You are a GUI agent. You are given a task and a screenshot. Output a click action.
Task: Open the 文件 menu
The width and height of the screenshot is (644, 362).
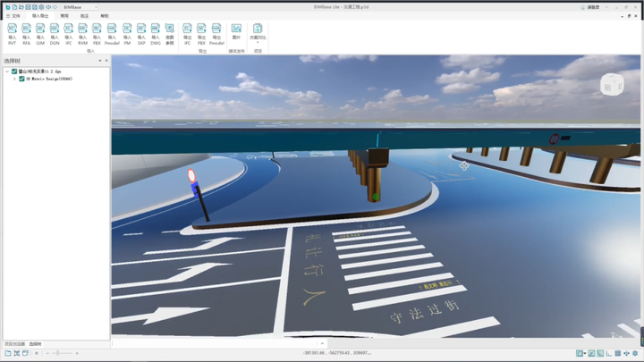[x=13, y=16]
